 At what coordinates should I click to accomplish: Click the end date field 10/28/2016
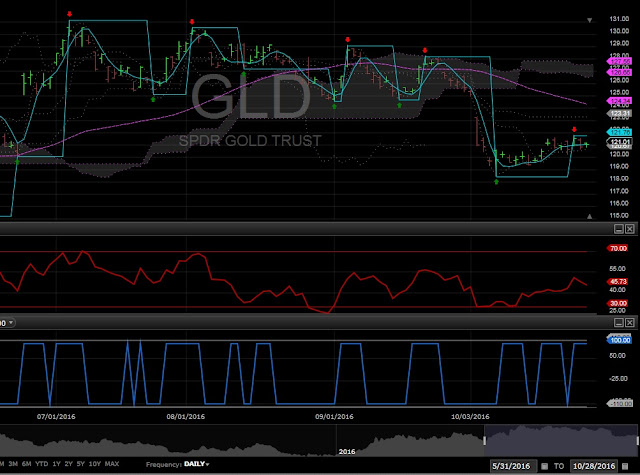coord(594,466)
